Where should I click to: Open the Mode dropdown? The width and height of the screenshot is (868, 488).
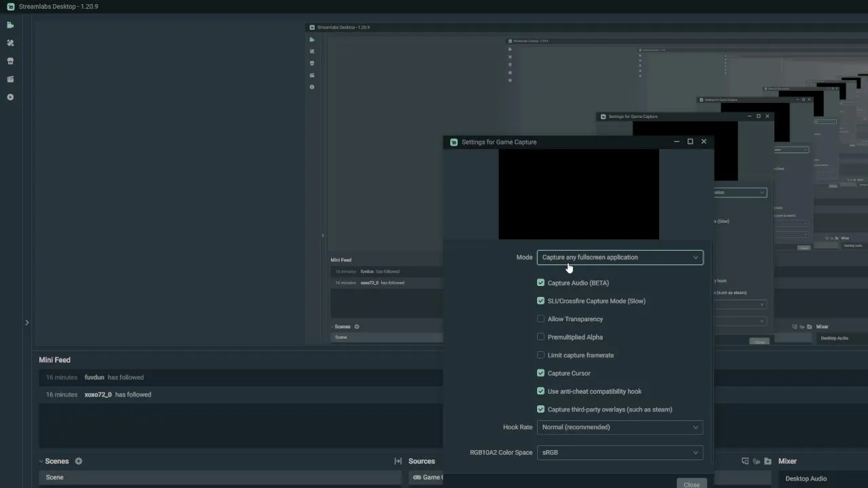pyautogui.click(x=620, y=258)
